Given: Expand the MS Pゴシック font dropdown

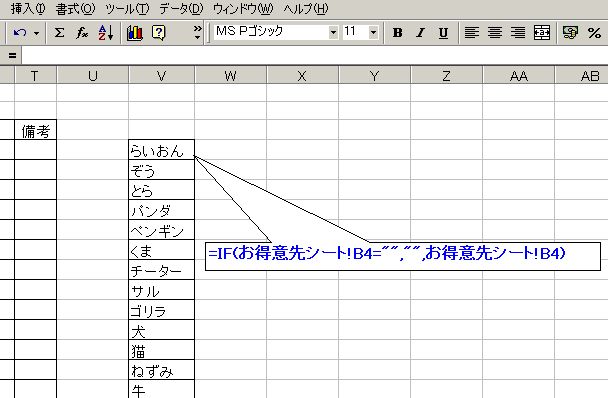Looking at the screenshot, I should point(333,33).
